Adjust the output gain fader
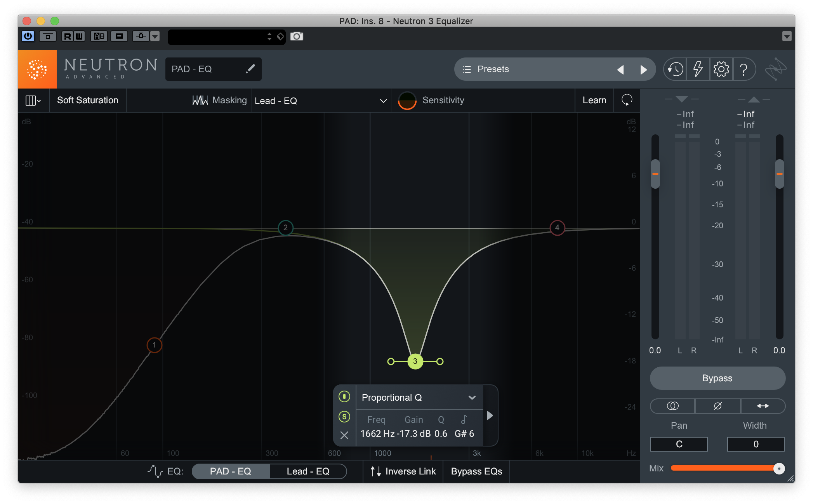The height and width of the screenshot is (504, 813). pos(779,174)
